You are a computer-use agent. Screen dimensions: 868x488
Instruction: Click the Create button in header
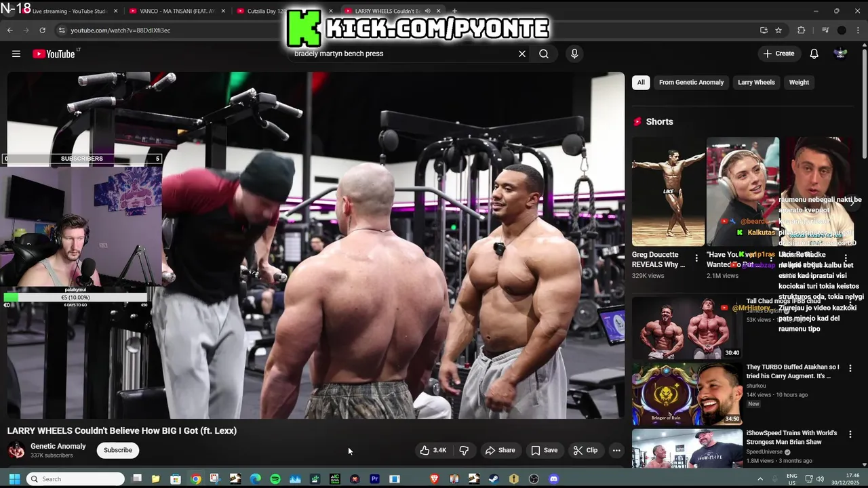tap(778, 54)
